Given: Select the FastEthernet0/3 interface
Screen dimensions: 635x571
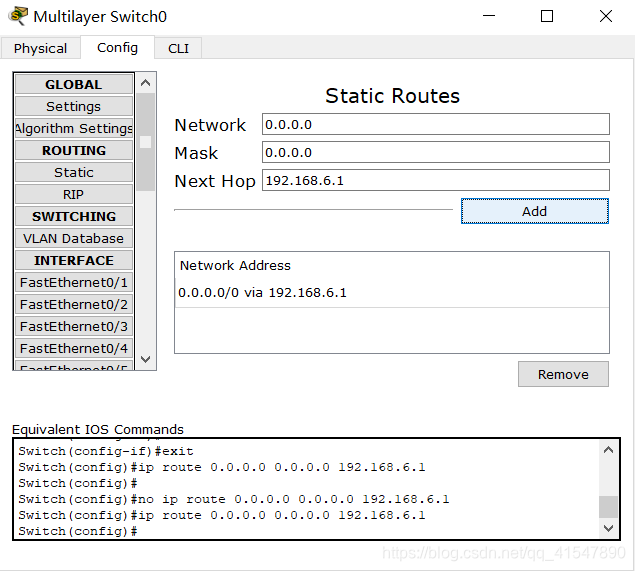Looking at the screenshot, I should [74, 326].
